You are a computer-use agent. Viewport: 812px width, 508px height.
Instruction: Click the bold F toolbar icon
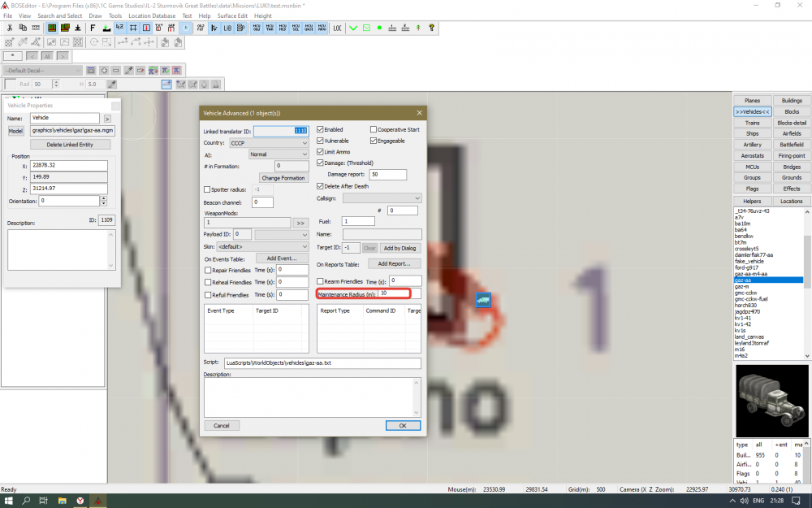click(93, 28)
